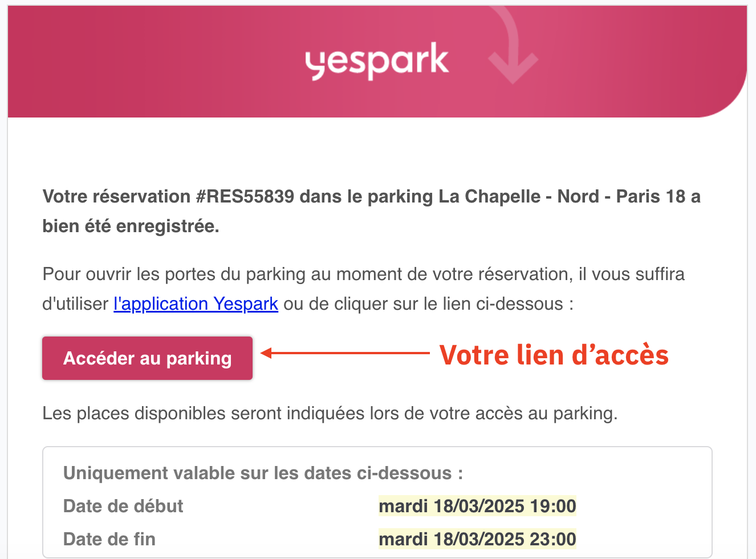This screenshot has height=559, width=756.
Task: Click the Uniquement valable sur les dates heading
Action: coord(263,473)
